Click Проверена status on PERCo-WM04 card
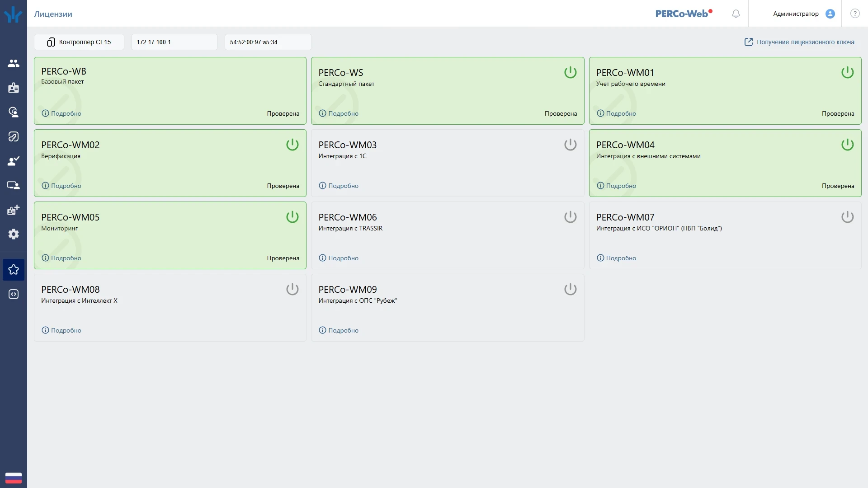This screenshot has height=488, width=868. [838, 186]
